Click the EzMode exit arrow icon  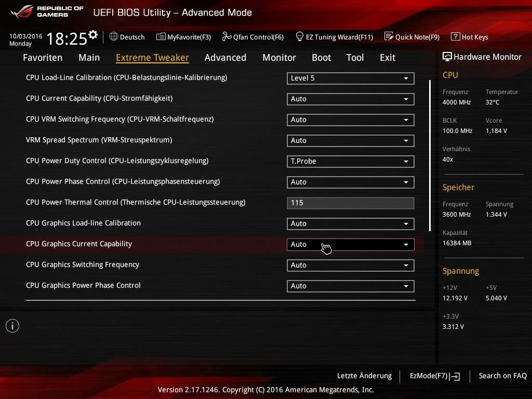(455, 376)
